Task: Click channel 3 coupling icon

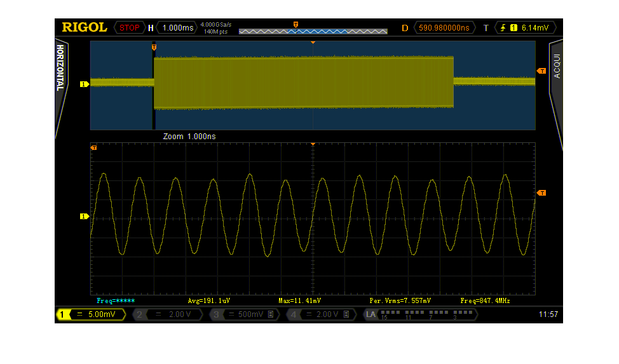Action: pos(232,314)
